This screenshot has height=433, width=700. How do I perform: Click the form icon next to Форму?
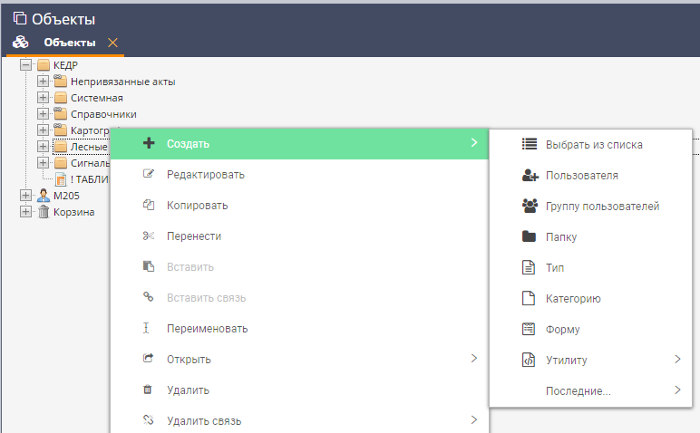[530, 329]
